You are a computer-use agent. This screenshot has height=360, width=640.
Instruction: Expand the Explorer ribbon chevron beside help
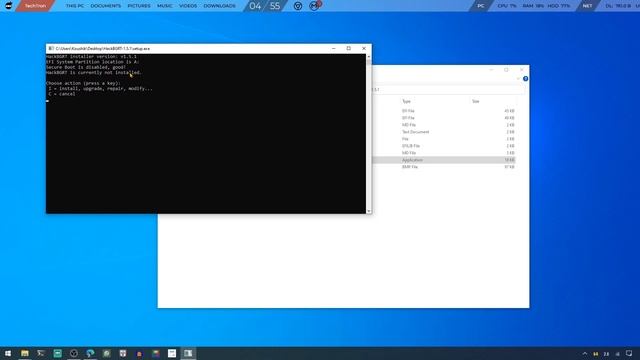[518, 78]
